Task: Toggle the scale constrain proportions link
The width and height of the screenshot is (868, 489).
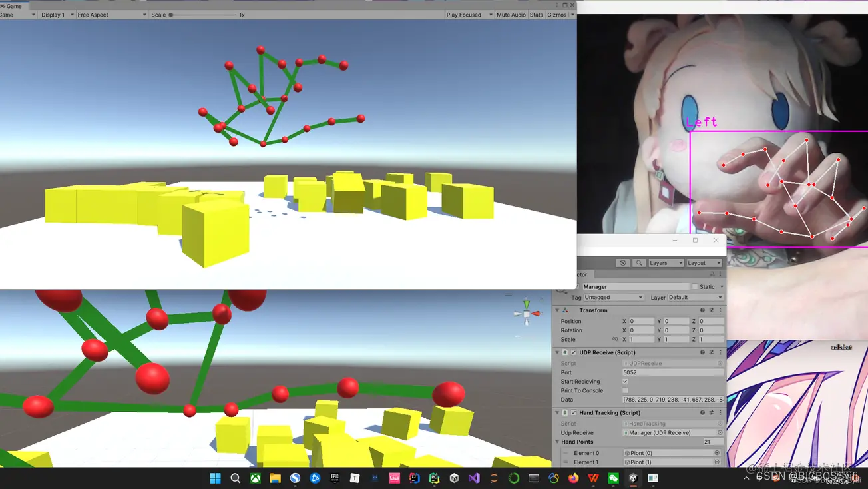Action: coord(614,340)
